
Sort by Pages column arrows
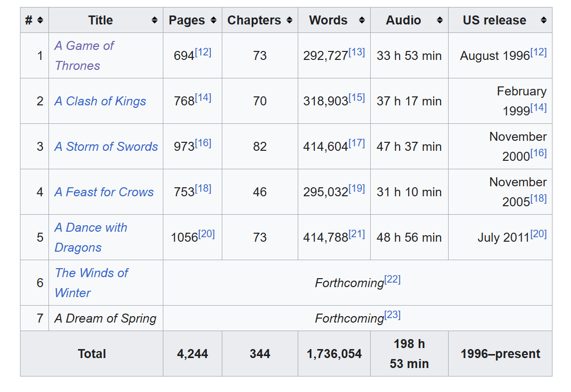pos(213,20)
